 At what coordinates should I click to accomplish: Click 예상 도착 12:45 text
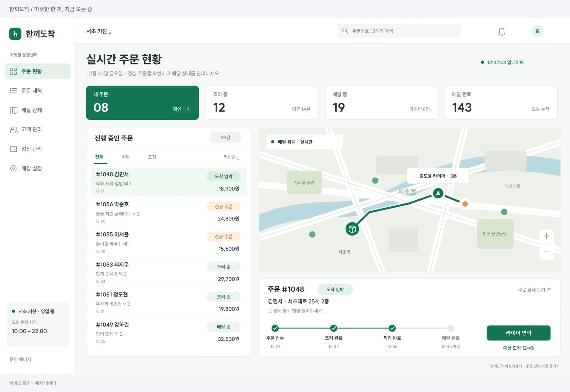click(518, 348)
